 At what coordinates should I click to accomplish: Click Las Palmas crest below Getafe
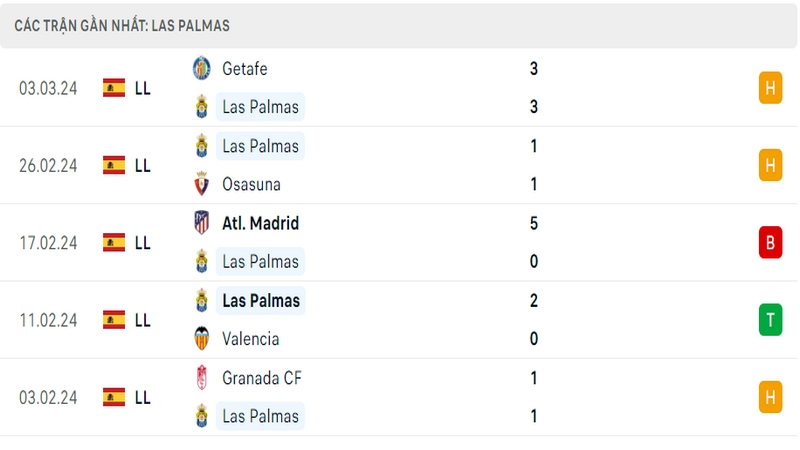point(202,107)
